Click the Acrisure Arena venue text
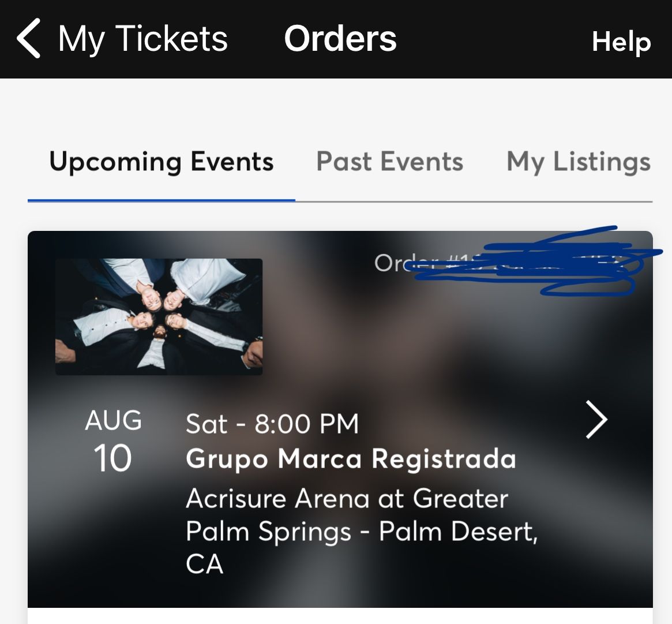672x624 pixels. click(x=347, y=499)
